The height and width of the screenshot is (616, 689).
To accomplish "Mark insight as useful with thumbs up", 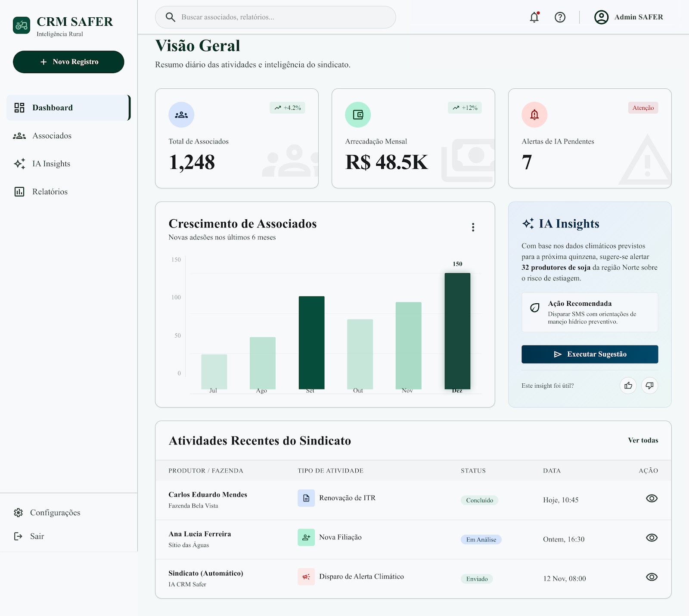I will tap(628, 386).
